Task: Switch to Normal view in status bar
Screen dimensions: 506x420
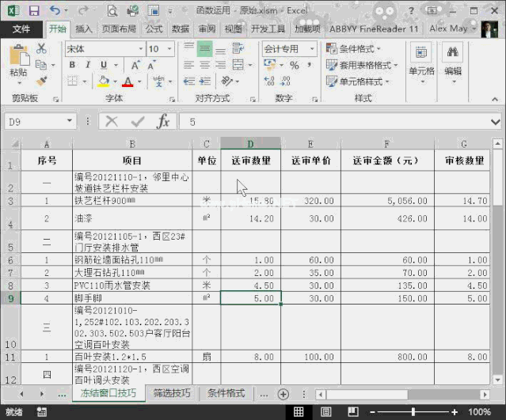Action: click(299, 411)
